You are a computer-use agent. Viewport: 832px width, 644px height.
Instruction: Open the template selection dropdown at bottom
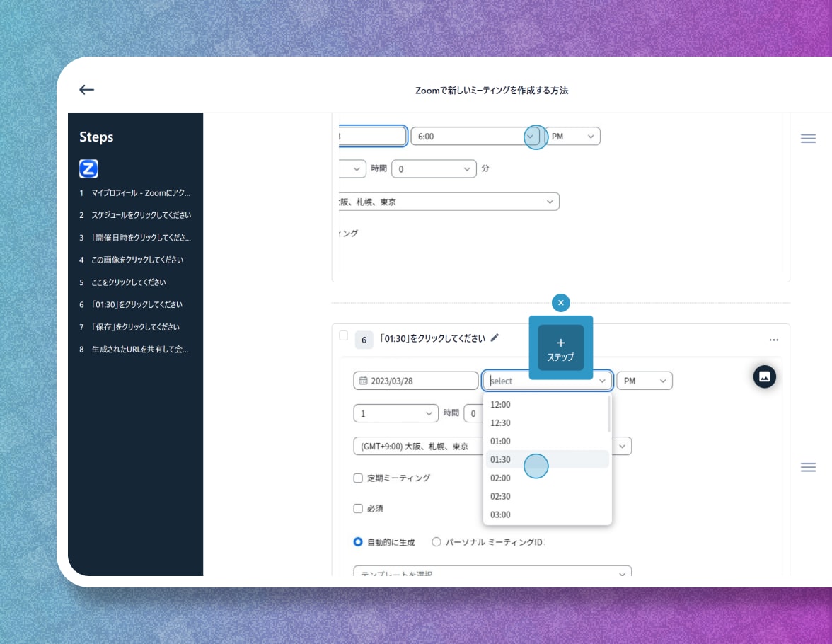492,571
